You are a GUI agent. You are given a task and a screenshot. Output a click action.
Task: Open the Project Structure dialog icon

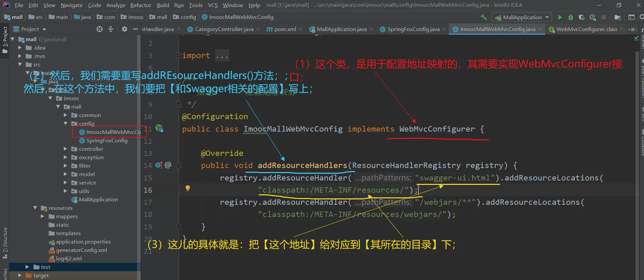pyautogui.click(x=618, y=17)
